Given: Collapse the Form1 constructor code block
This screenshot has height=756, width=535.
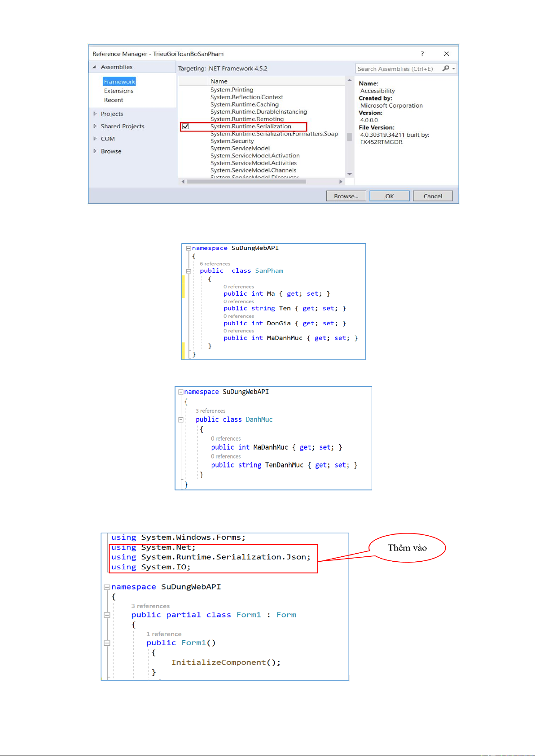Looking at the screenshot, I should pos(107,643).
